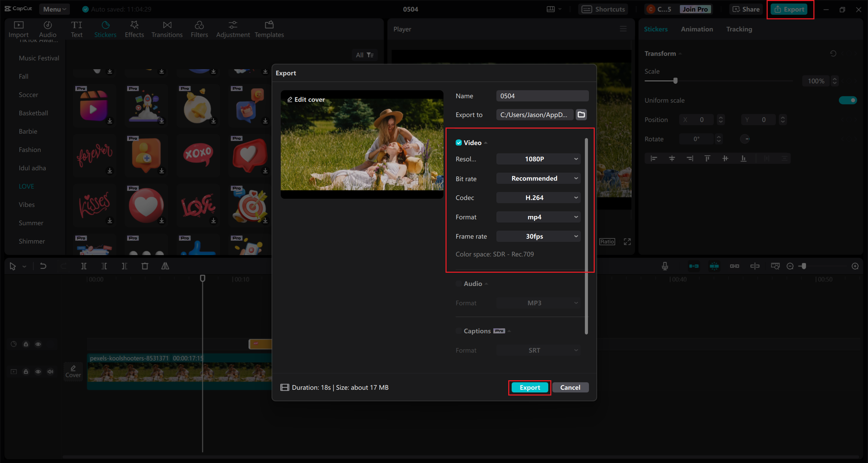868x463 pixels.
Task: Hide the video track with the eye toggle
Action: tap(38, 371)
